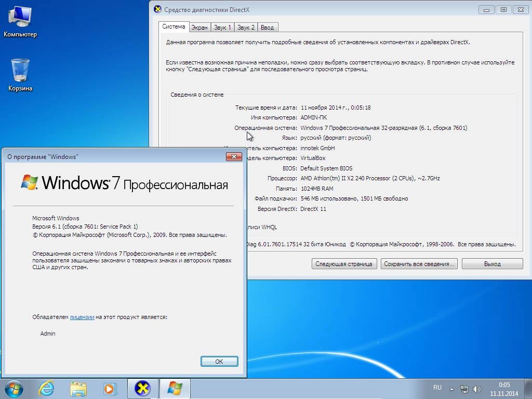Image resolution: width=532 pixels, height=399 pixels.
Task: Switch to the Звук 2 tab
Action: pos(246,28)
